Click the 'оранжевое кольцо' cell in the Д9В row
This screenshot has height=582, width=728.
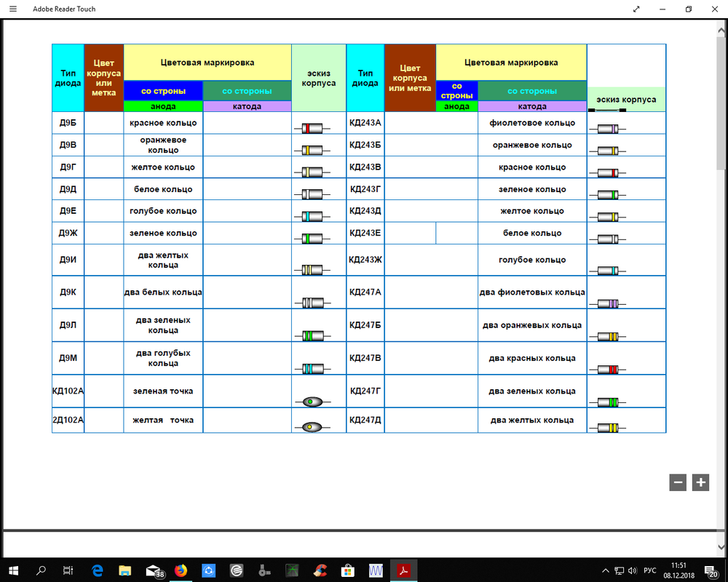[x=163, y=145]
